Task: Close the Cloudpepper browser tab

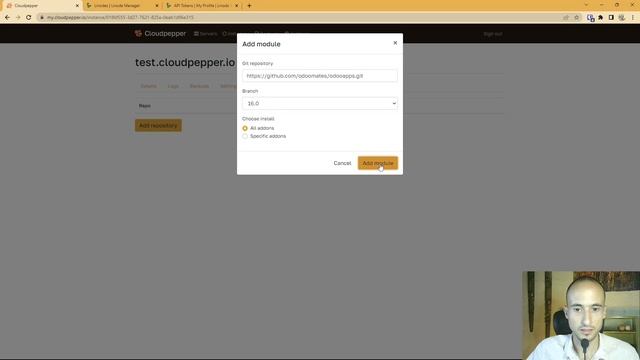Action: tap(77, 6)
